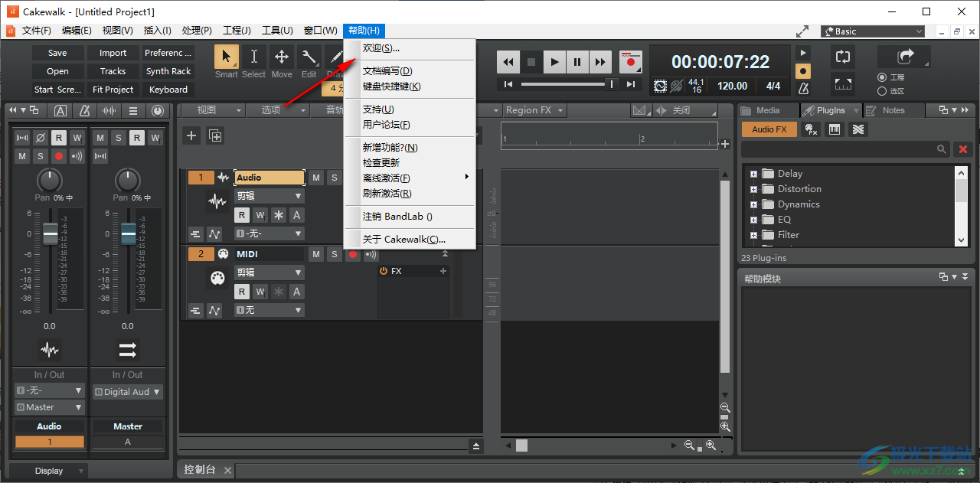Click the magnifier to search plug-ins
The width and height of the screenshot is (980, 483).
(x=942, y=149)
